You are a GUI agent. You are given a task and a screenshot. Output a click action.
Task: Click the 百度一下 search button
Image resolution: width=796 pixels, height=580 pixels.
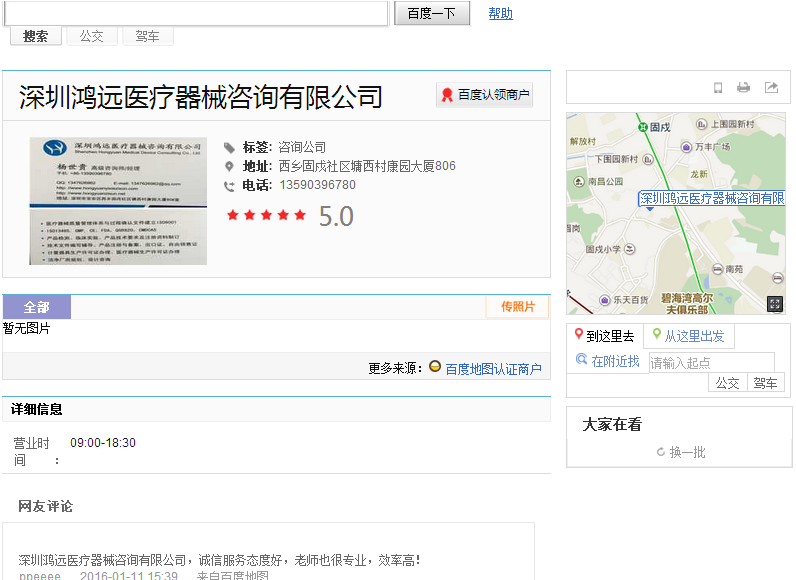click(432, 13)
